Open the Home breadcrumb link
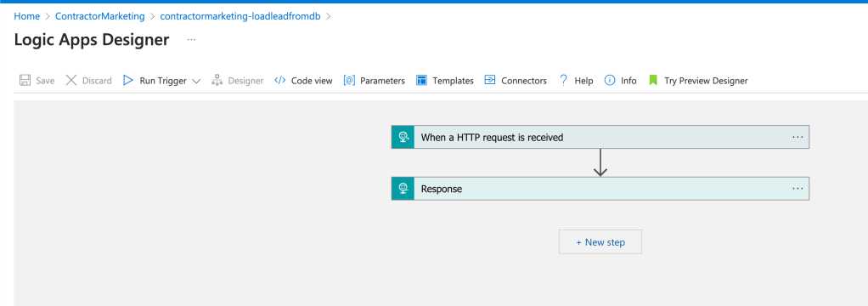The width and height of the screenshot is (868, 306). 26,16
